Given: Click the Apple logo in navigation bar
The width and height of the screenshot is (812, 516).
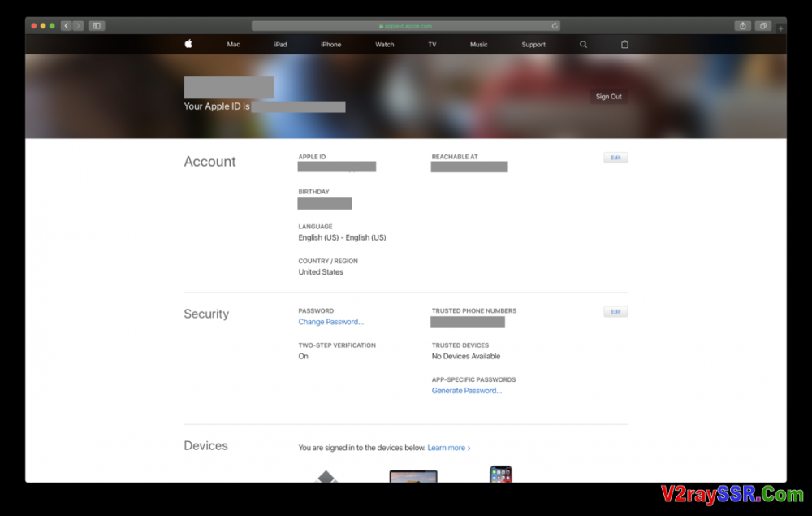Looking at the screenshot, I should pos(188,44).
